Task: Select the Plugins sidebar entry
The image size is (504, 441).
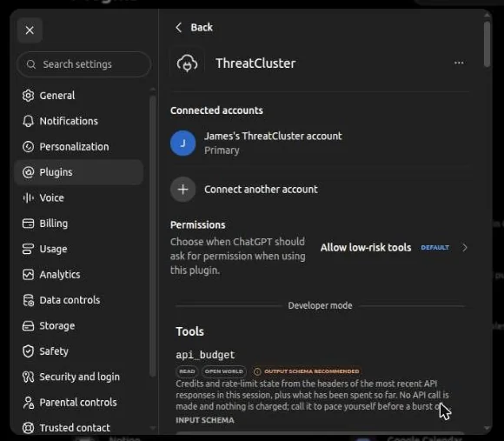Action: 79,172
